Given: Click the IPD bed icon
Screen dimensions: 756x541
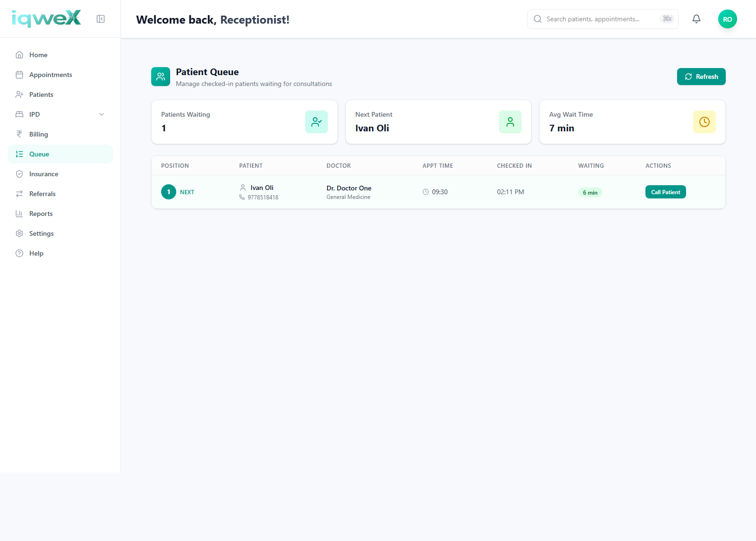Looking at the screenshot, I should (19, 114).
